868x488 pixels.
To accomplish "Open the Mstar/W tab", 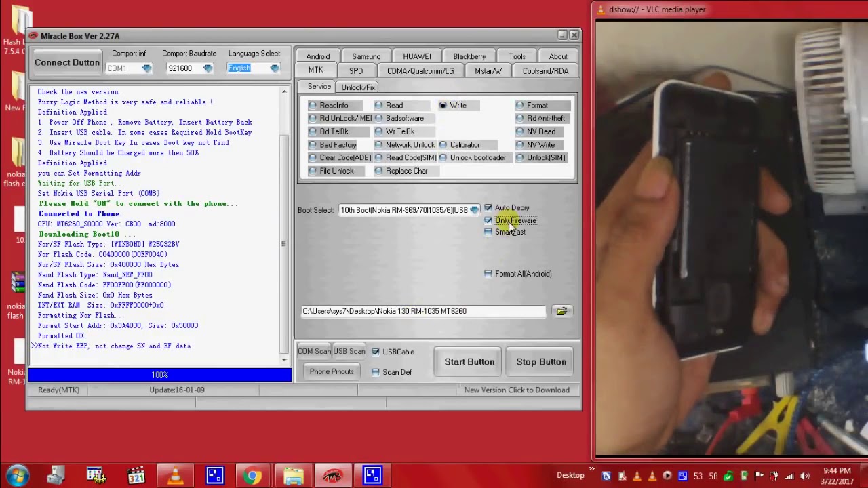I will point(488,70).
